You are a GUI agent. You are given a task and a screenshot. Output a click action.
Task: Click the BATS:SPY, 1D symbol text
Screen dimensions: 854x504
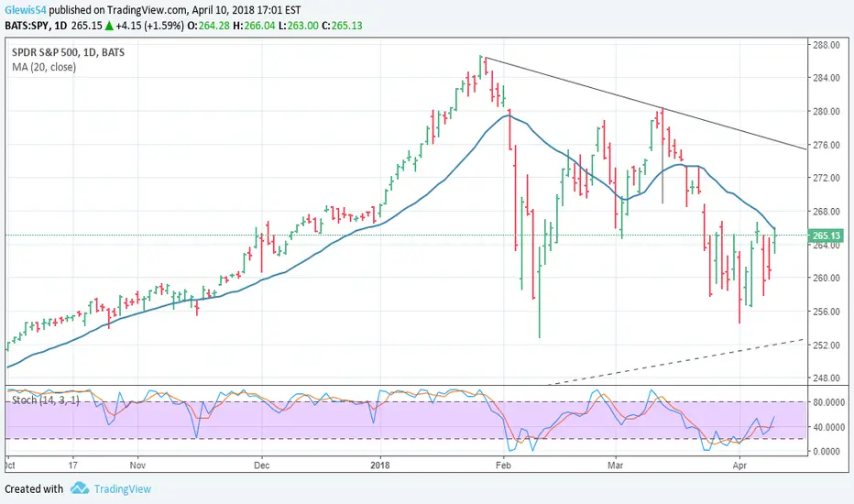(36, 26)
